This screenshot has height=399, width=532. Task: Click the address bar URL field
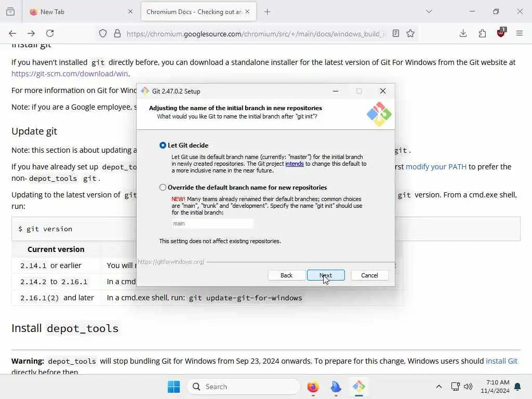[256, 34]
